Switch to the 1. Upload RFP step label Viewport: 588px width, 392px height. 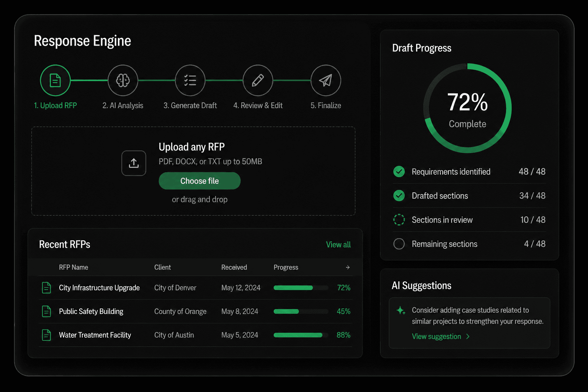(56, 105)
